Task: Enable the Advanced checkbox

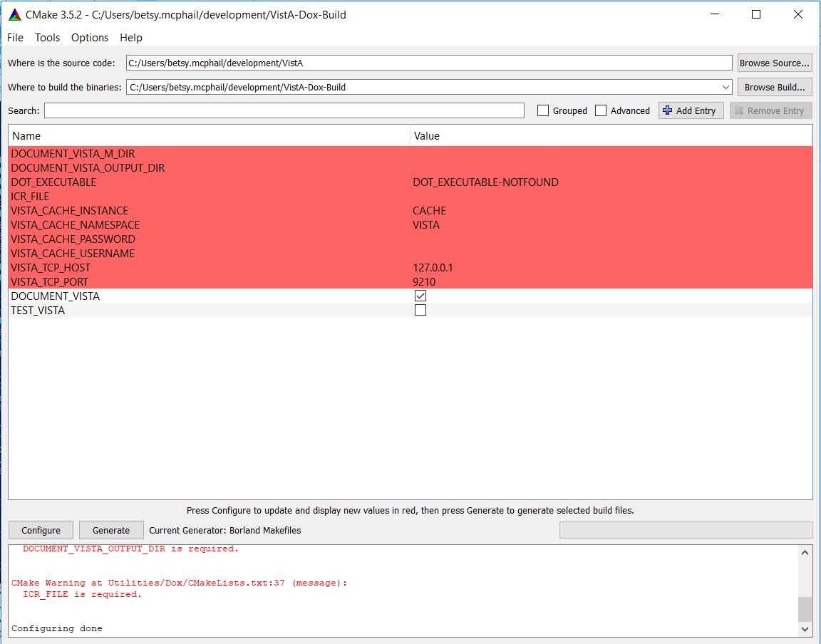Action: [x=601, y=110]
